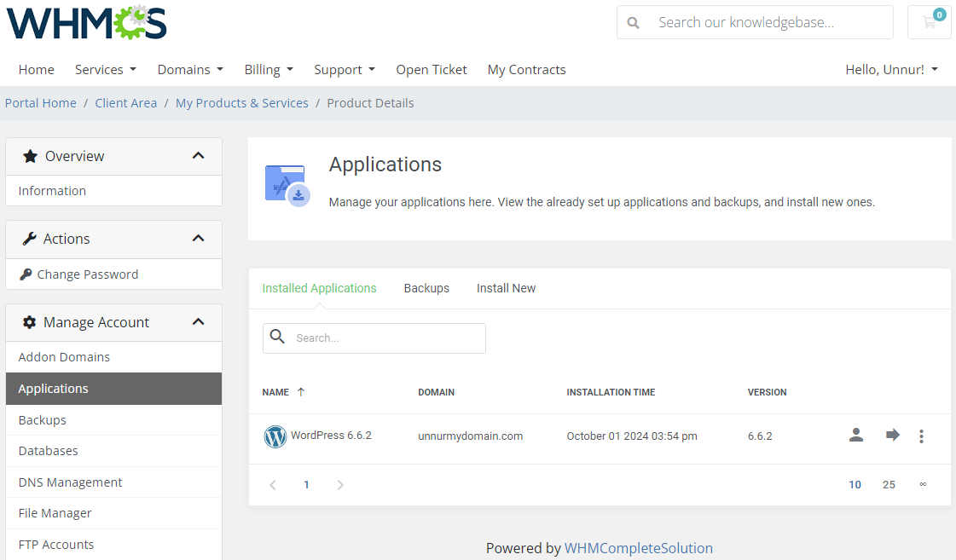
Task: Open Backups in the sidebar
Action: [114, 420]
